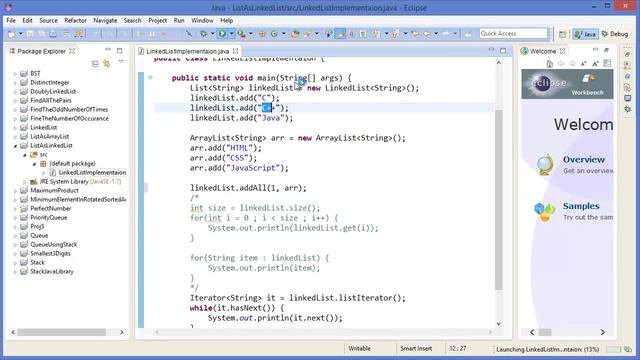Viewport: 640px width, 360px height.
Task: Click the Welcome view Home icon
Action: (549, 64)
